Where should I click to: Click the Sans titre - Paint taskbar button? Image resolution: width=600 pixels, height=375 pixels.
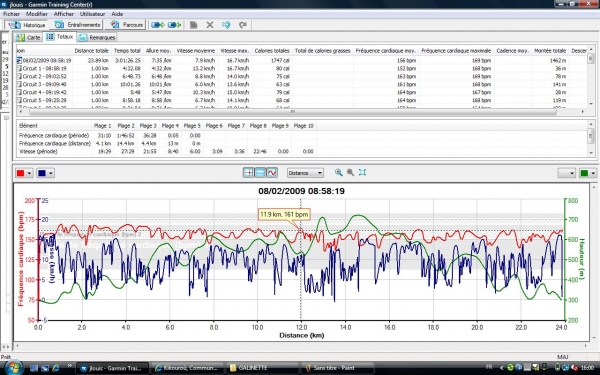[x=337, y=368]
